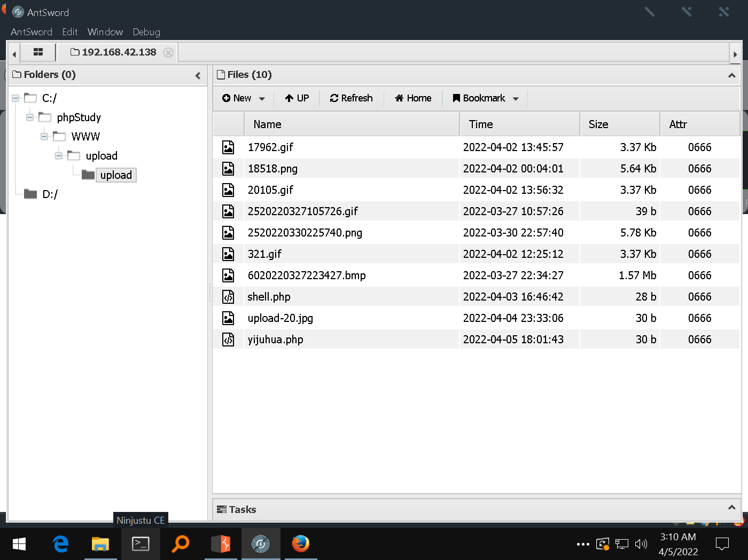Switch to AntSword taskbar icon
This screenshot has height=560, width=748.
[261, 544]
